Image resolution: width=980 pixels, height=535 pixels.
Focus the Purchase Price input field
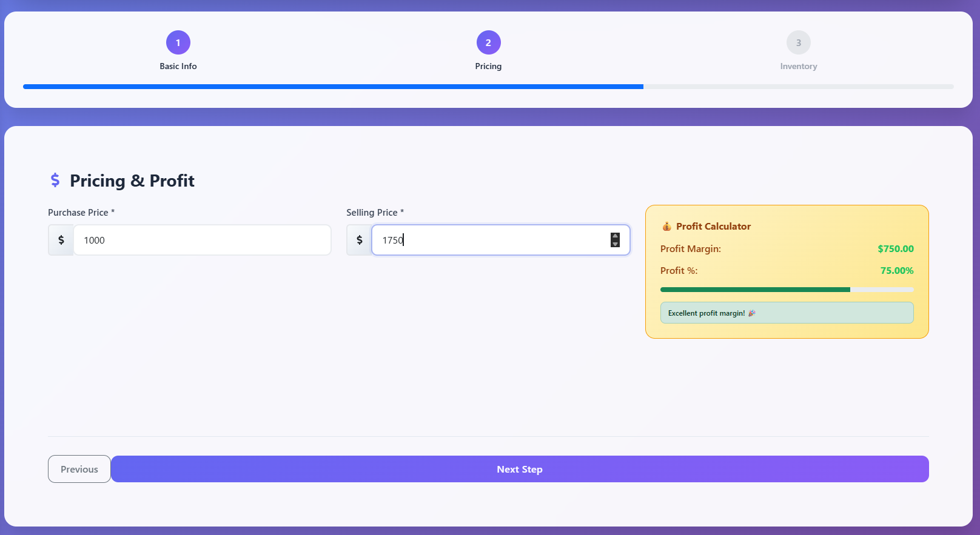click(202, 240)
